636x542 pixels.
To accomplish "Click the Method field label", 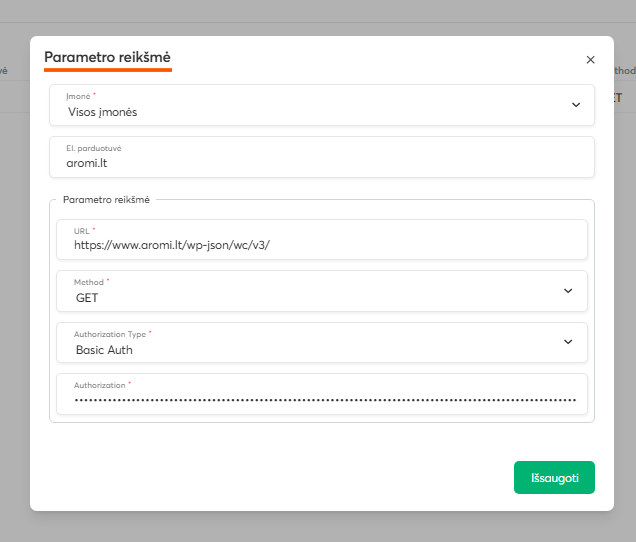I will click(x=90, y=282).
